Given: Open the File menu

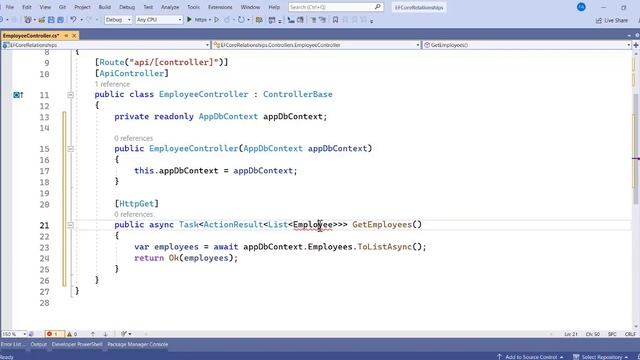Looking at the screenshot, I should 10,7.
